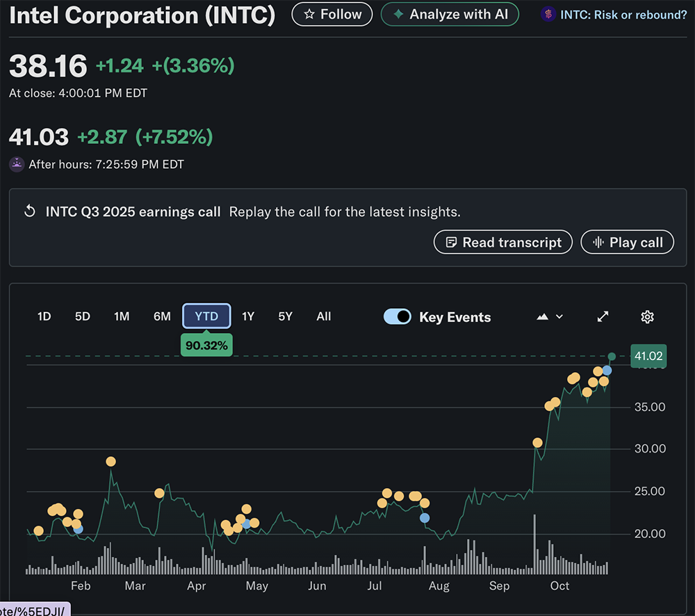The height and width of the screenshot is (616, 695).
Task: Show the All time range chart
Action: (x=324, y=316)
